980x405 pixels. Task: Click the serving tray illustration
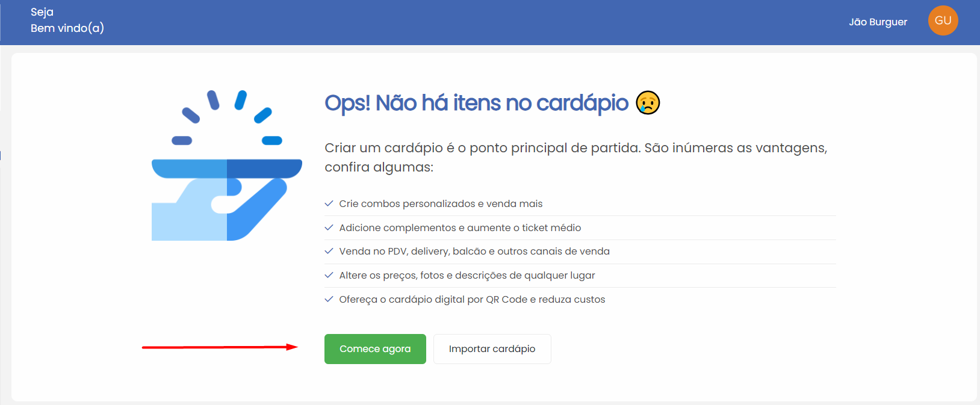pos(227,165)
